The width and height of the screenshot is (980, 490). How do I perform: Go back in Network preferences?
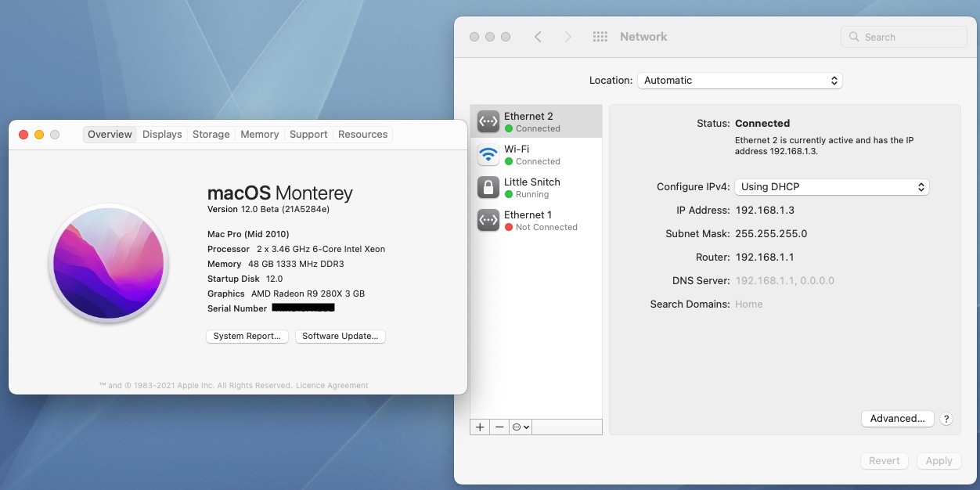click(x=538, y=37)
